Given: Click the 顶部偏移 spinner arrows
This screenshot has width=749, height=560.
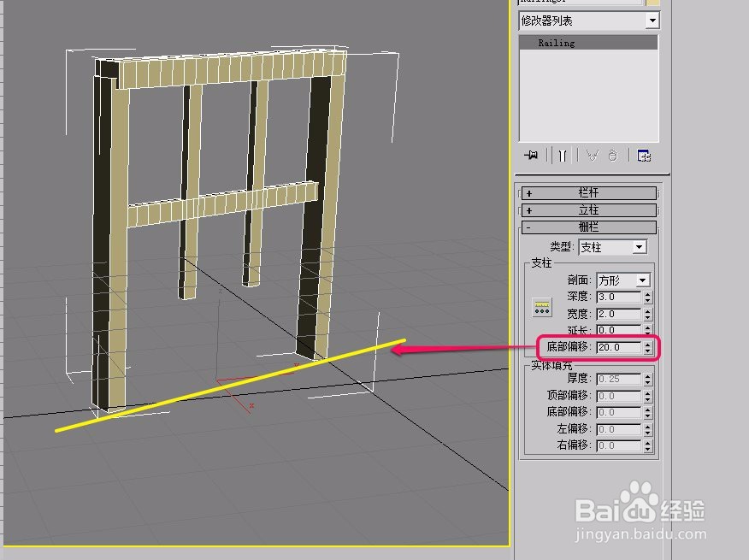Looking at the screenshot, I should tap(648, 396).
